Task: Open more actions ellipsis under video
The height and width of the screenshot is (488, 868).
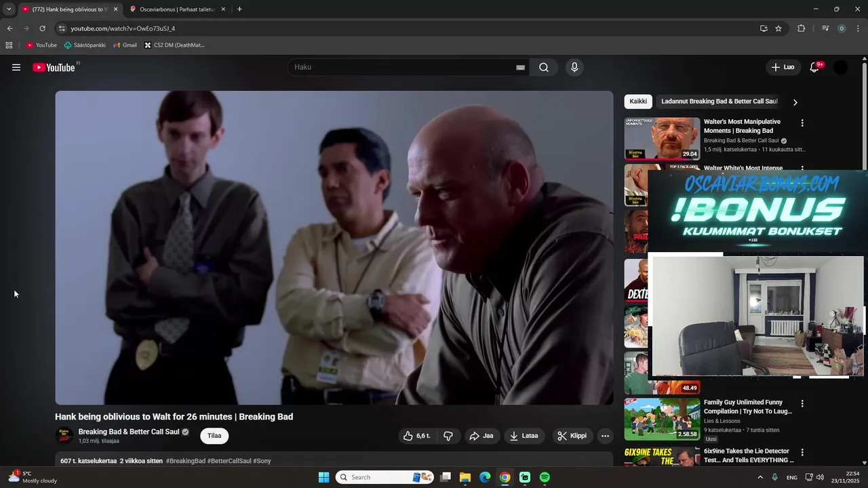Action: coord(605,436)
